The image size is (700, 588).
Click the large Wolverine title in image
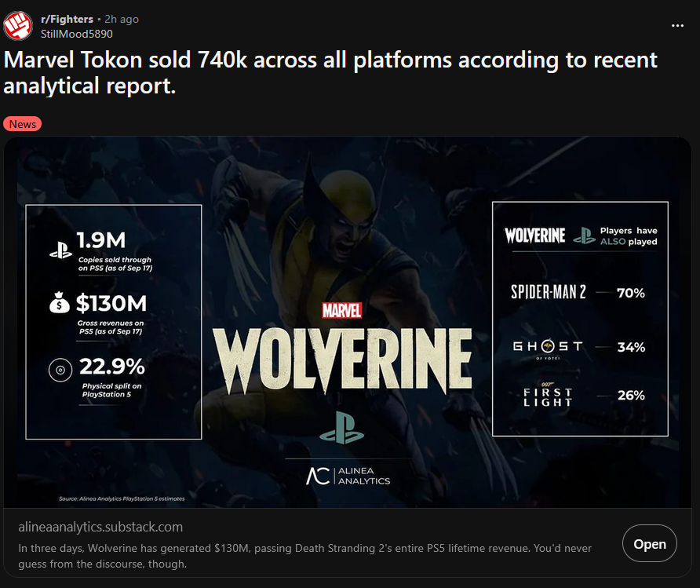point(342,361)
